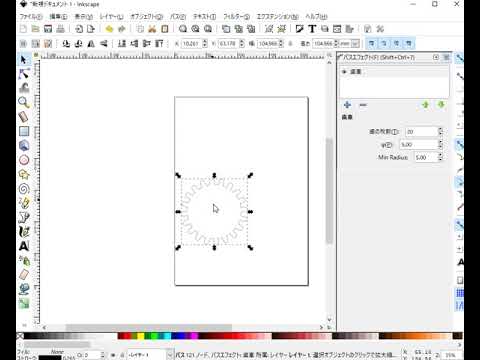Select the Spray tool

tap(24, 260)
